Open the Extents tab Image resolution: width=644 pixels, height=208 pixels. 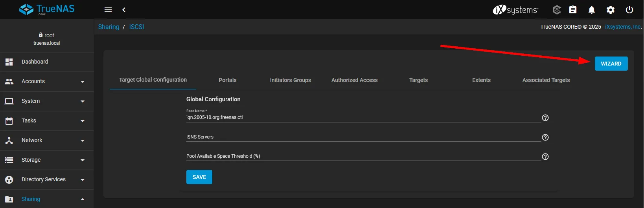pos(481,80)
